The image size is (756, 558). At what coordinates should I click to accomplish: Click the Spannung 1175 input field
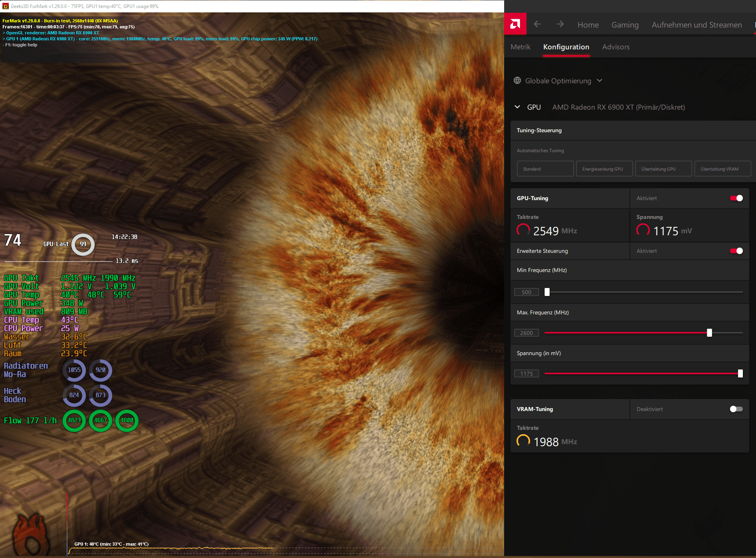click(526, 373)
